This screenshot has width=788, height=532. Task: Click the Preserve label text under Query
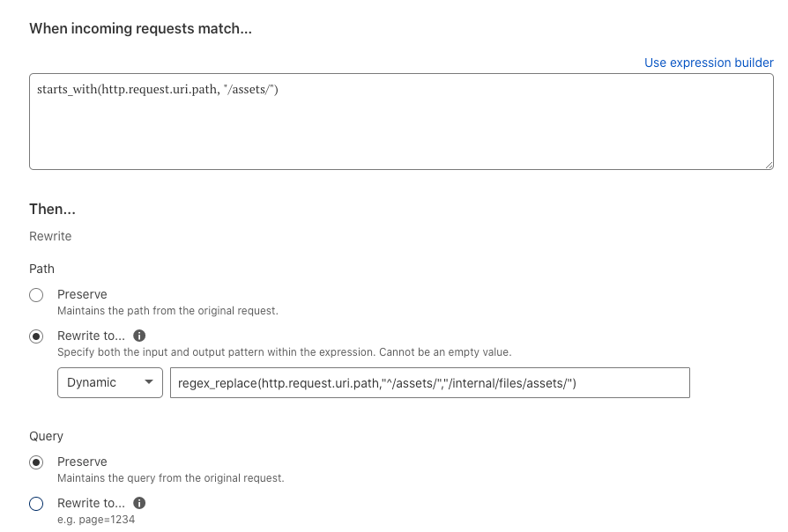pos(82,462)
